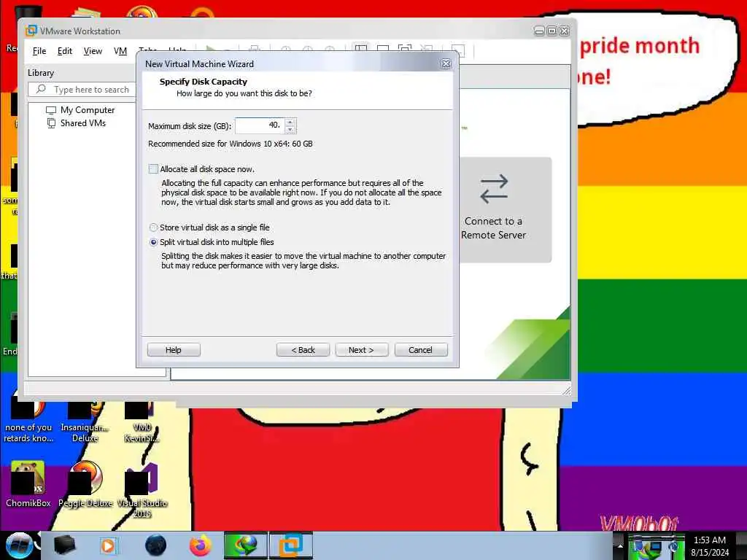The height and width of the screenshot is (560, 747).
Task: Select Split virtual disk into multiple files
Action: click(x=153, y=242)
